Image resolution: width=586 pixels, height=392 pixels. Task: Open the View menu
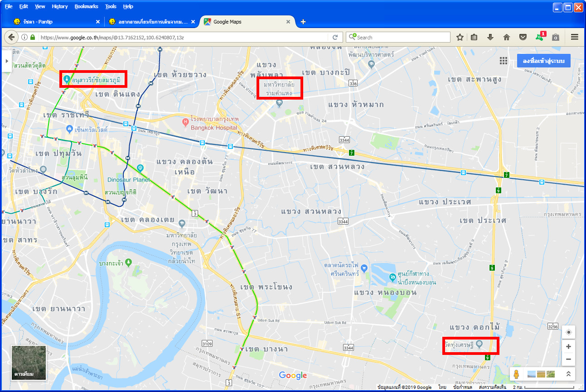pos(40,6)
